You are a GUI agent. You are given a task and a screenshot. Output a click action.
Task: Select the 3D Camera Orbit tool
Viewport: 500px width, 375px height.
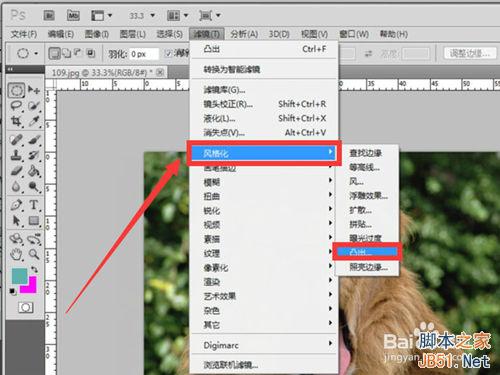coord(34,239)
